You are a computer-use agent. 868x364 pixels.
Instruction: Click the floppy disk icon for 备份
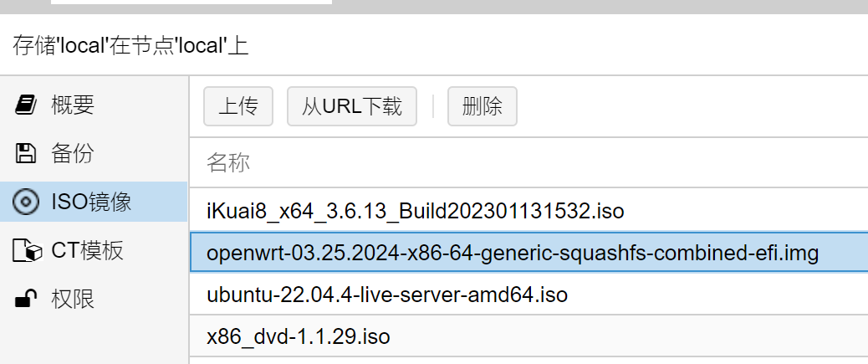(x=25, y=153)
